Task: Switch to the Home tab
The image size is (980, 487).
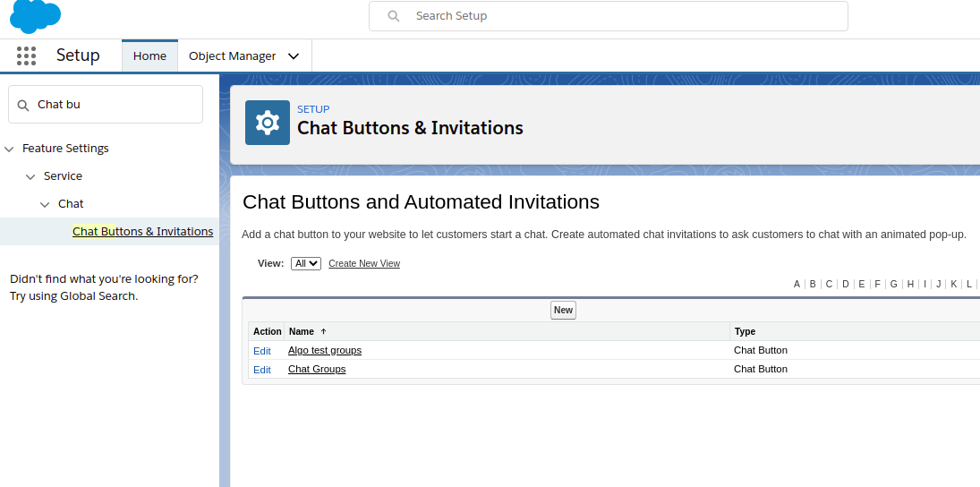Action: point(149,56)
